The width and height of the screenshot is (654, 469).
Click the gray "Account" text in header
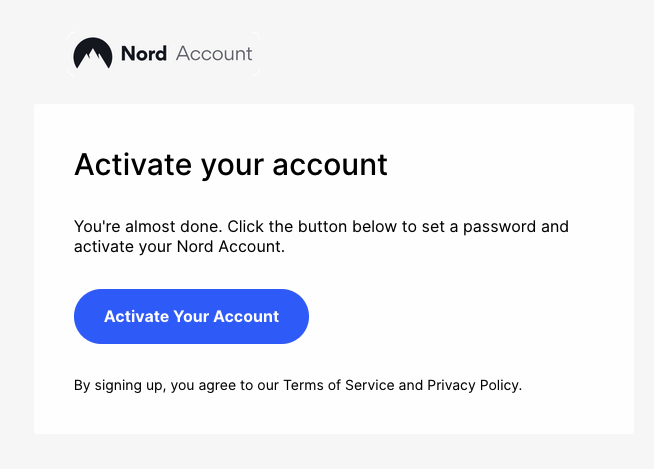tap(214, 54)
